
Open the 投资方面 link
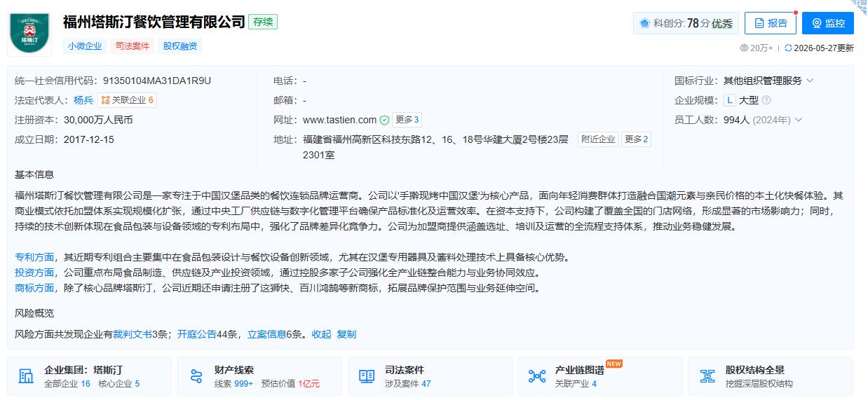tap(34, 273)
